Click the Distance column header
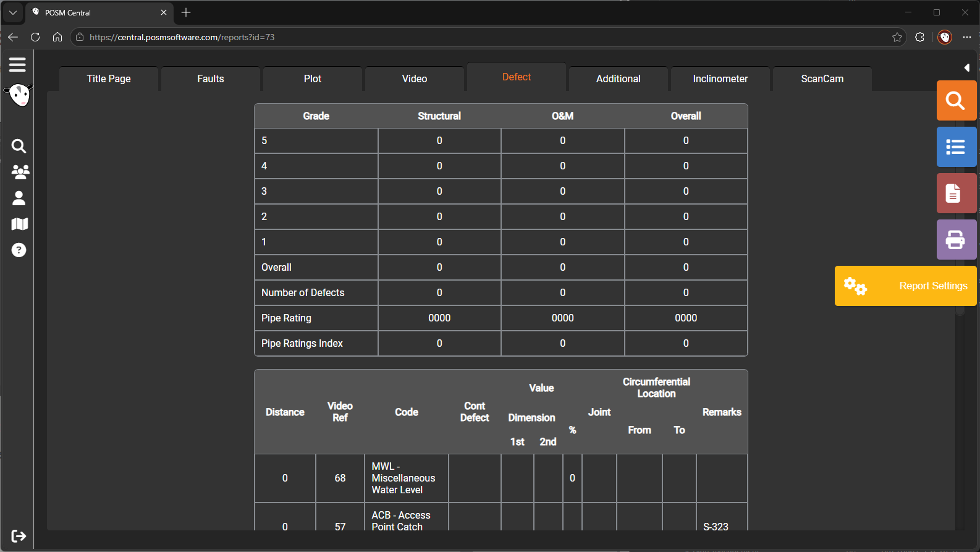 click(x=285, y=412)
